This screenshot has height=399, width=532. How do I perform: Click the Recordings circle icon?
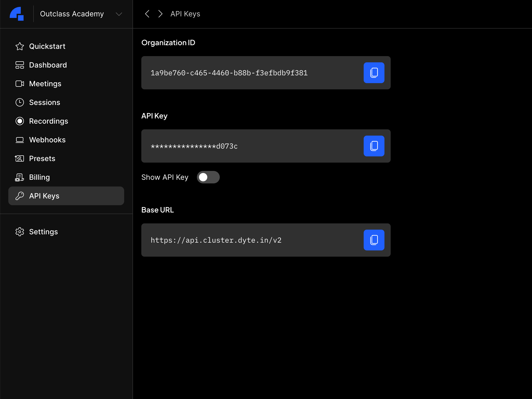[20, 121]
